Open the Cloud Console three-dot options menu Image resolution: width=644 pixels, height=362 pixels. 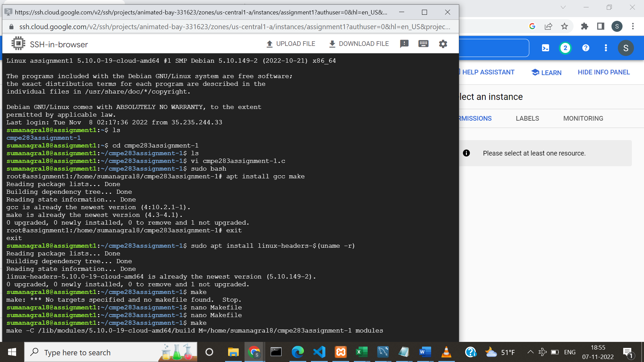(606, 48)
